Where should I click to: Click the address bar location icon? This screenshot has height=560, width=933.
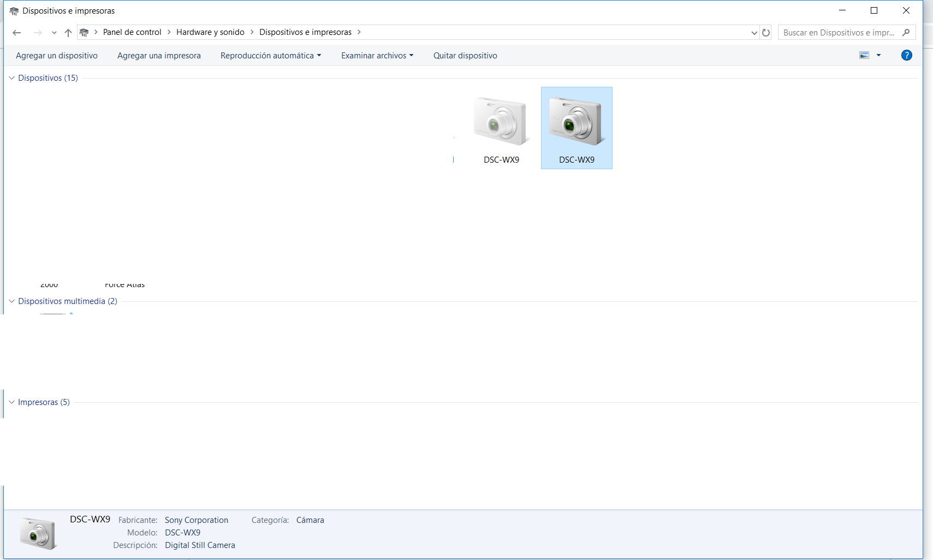click(84, 32)
